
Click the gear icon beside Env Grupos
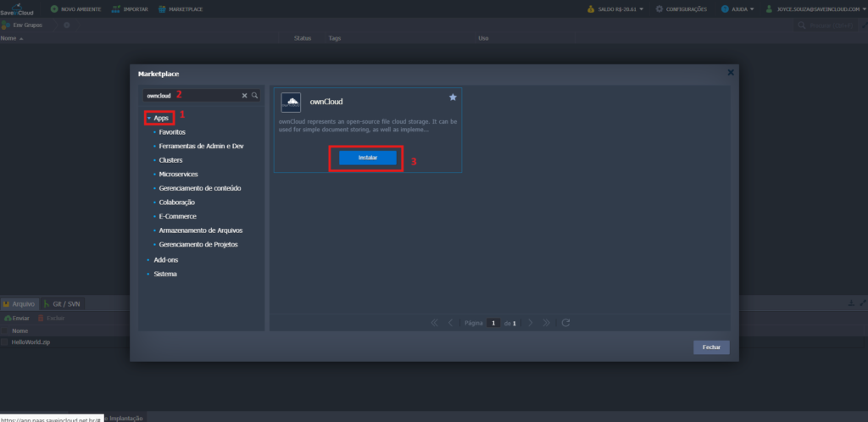pos(66,25)
